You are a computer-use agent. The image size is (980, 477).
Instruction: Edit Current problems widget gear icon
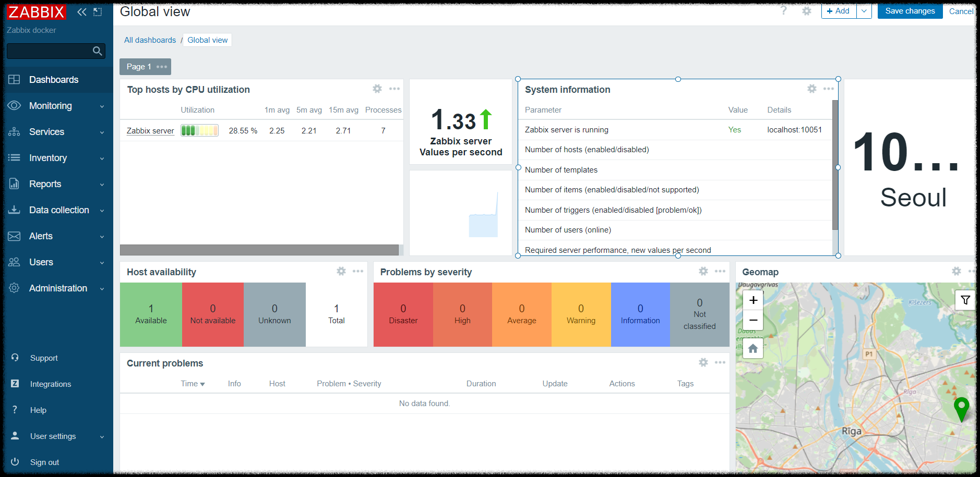pyautogui.click(x=703, y=363)
